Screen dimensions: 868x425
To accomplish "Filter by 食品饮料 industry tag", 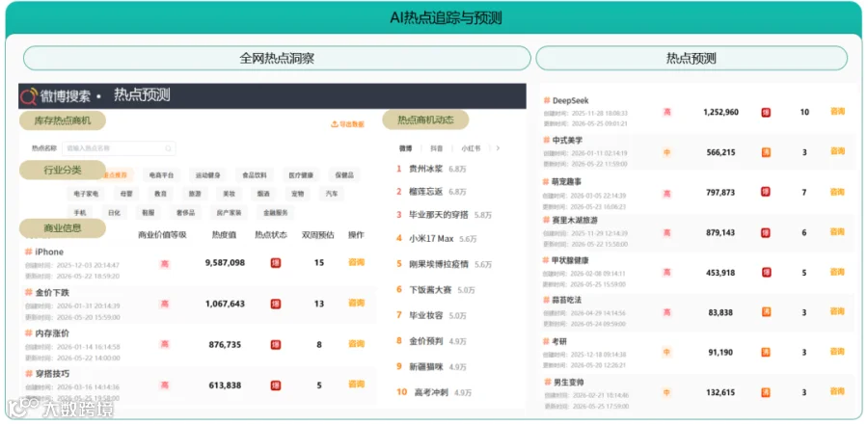I will (254, 174).
